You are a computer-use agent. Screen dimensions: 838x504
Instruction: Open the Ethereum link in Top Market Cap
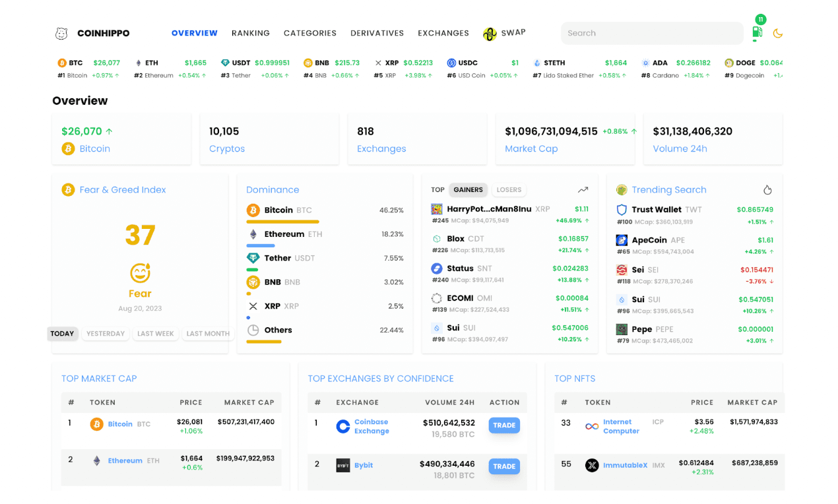click(125, 460)
